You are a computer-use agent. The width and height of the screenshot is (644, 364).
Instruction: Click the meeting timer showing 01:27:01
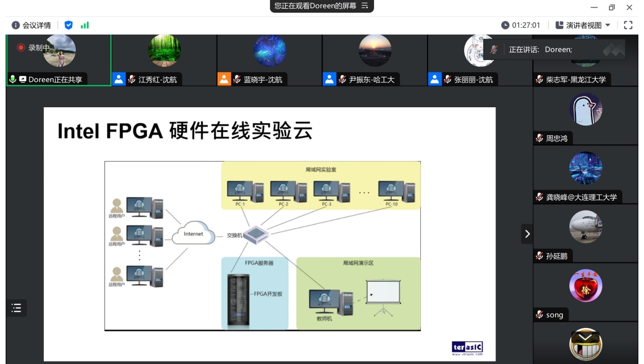pyautogui.click(x=520, y=25)
